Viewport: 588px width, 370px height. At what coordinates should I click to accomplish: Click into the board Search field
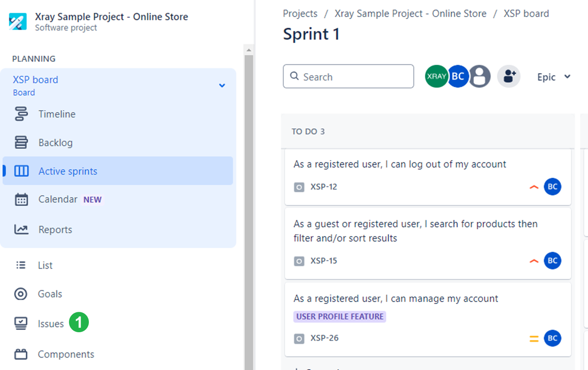348,76
